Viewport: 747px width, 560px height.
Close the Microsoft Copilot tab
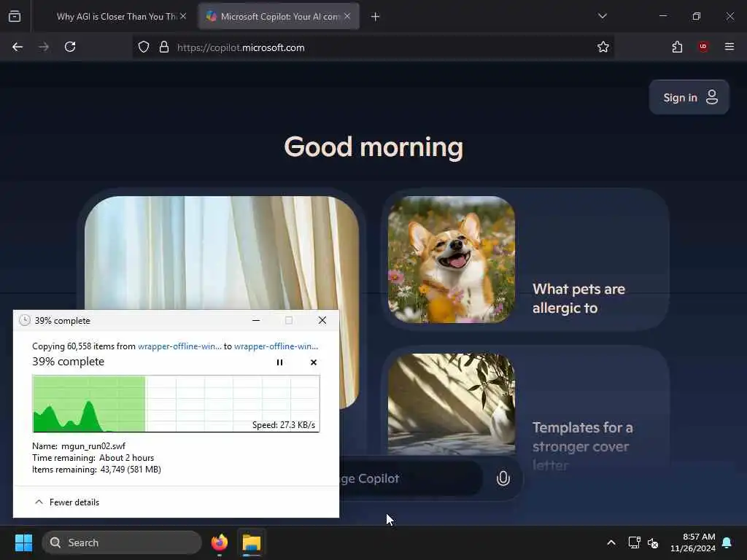(x=347, y=16)
